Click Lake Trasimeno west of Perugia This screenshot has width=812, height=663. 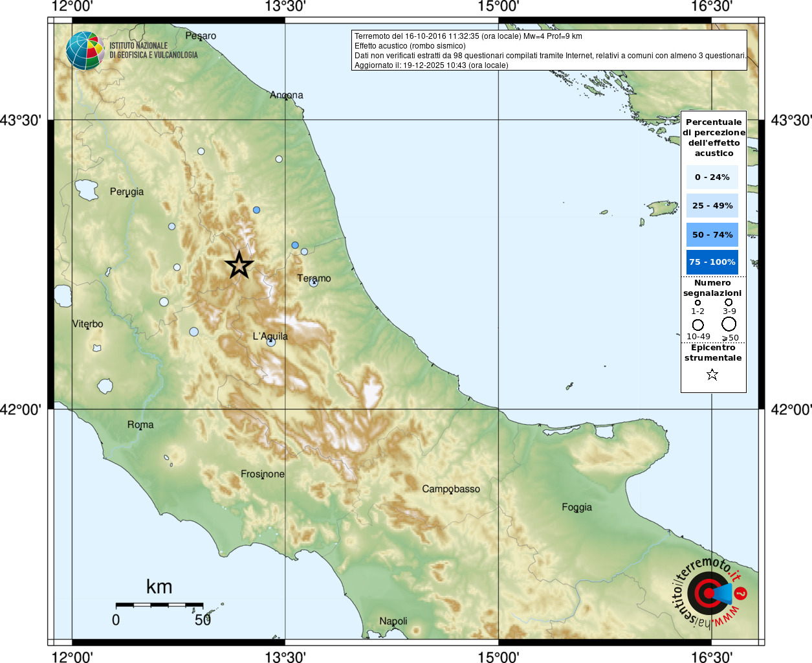(x=86, y=190)
